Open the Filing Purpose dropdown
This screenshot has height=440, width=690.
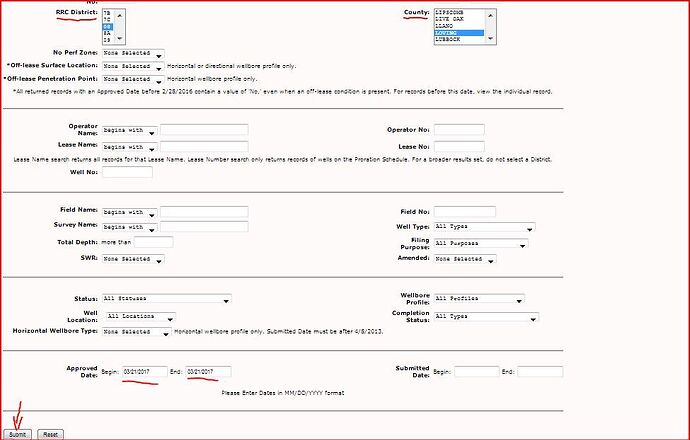point(481,243)
